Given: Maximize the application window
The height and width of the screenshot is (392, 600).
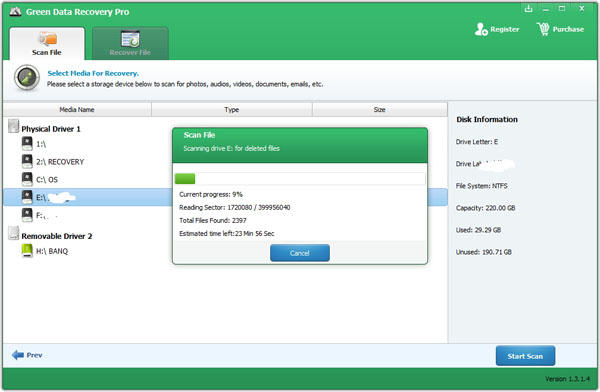Looking at the screenshot, I should pyautogui.click(x=562, y=8).
